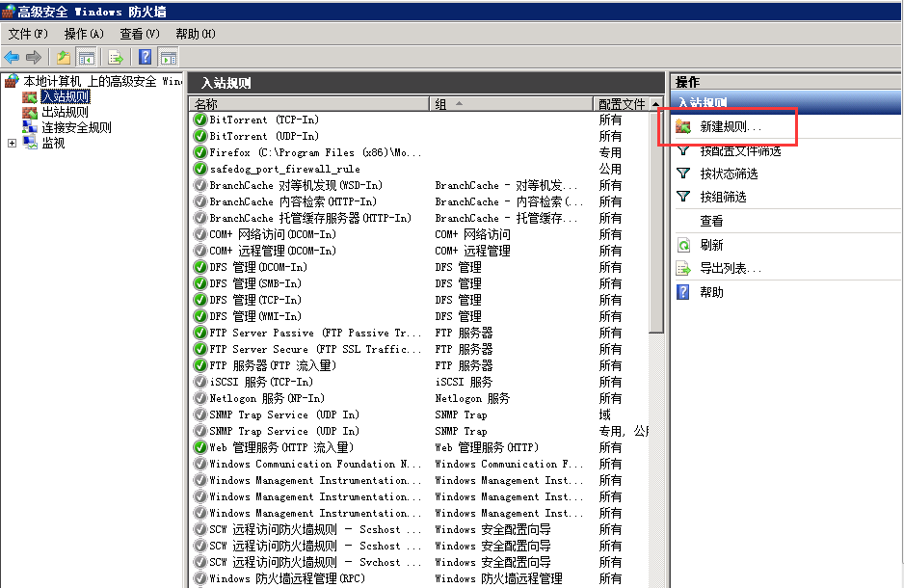Click 导出列表 in the actions pane
The width and height of the screenshot is (904, 588).
(x=730, y=269)
